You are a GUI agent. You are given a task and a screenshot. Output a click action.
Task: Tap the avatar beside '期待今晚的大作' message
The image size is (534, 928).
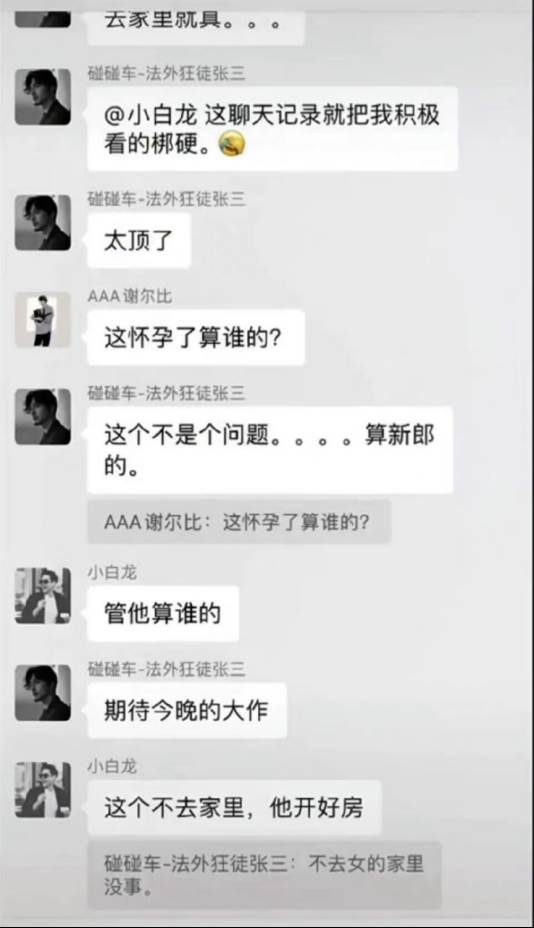pyautogui.click(x=43, y=692)
